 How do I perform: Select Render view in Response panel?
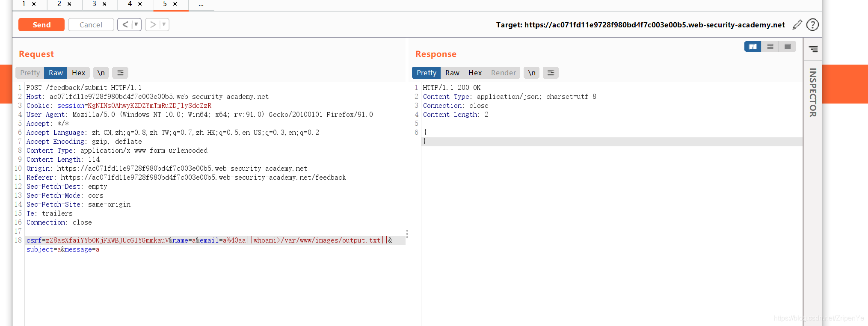pos(504,73)
